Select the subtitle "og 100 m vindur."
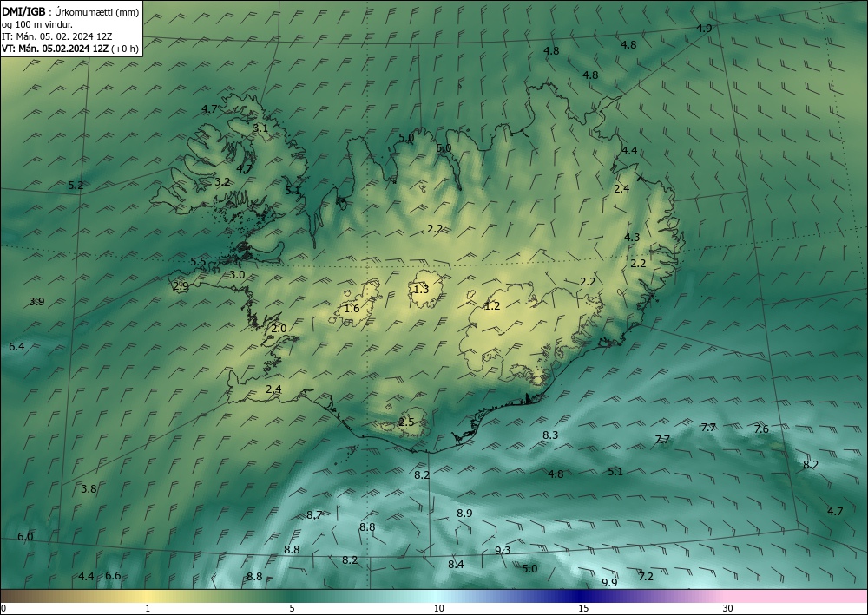This screenshot has height=615, width=868. coord(37,25)
